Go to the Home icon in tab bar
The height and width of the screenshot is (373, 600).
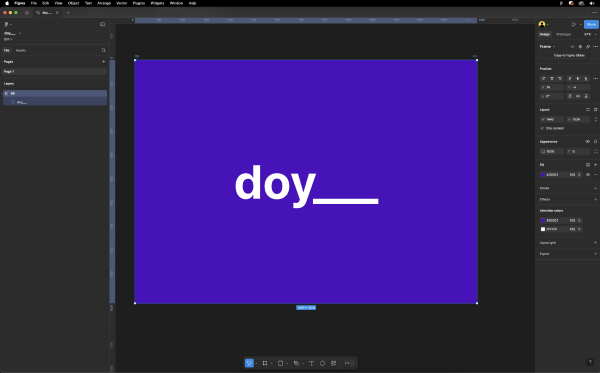27,13
